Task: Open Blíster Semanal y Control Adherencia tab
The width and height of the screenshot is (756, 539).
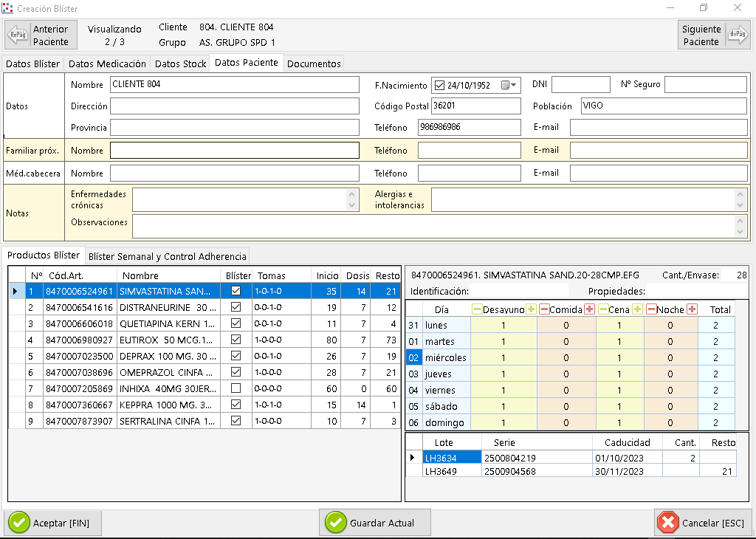Action: (168, 256)
